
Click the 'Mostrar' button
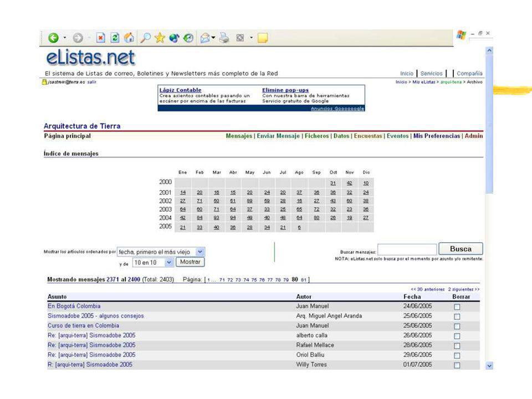(x=190, y=262)
